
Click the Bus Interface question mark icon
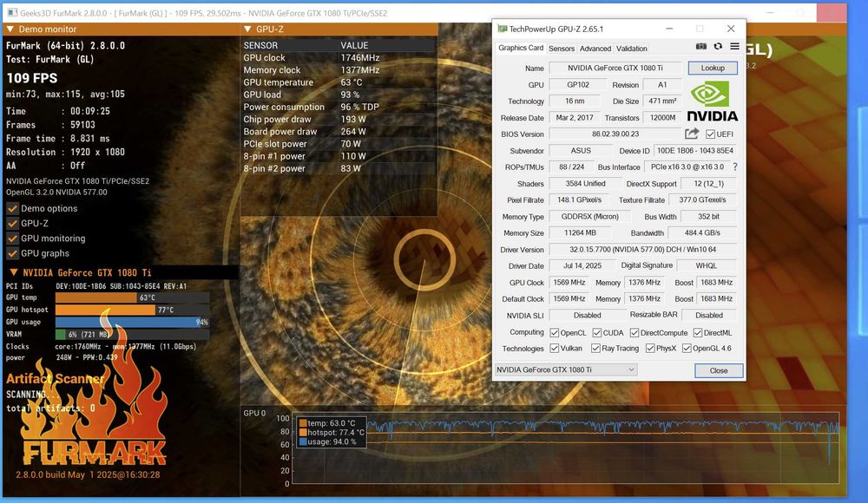click(735, 167)
